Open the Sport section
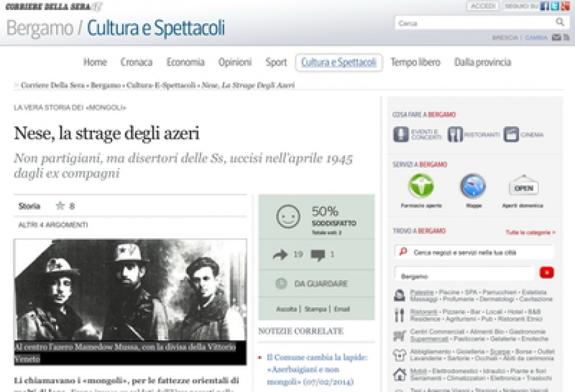The height and width of the screenshot is (392, 575). click(x=276, y=62)
